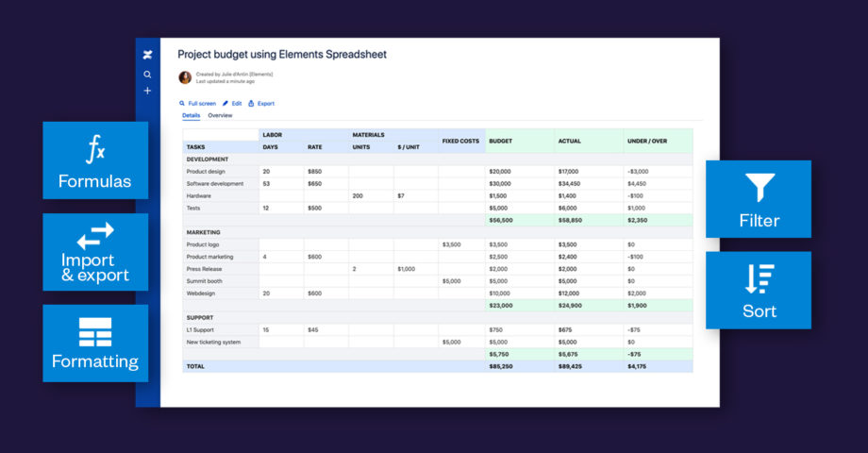Switch to the Details tab

click(191, 115)
